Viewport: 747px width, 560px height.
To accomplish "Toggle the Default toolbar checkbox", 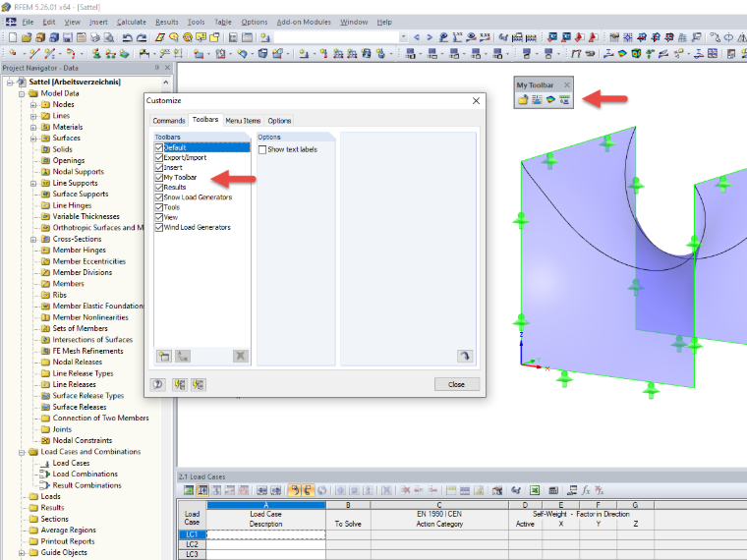I will click(159, 147).
